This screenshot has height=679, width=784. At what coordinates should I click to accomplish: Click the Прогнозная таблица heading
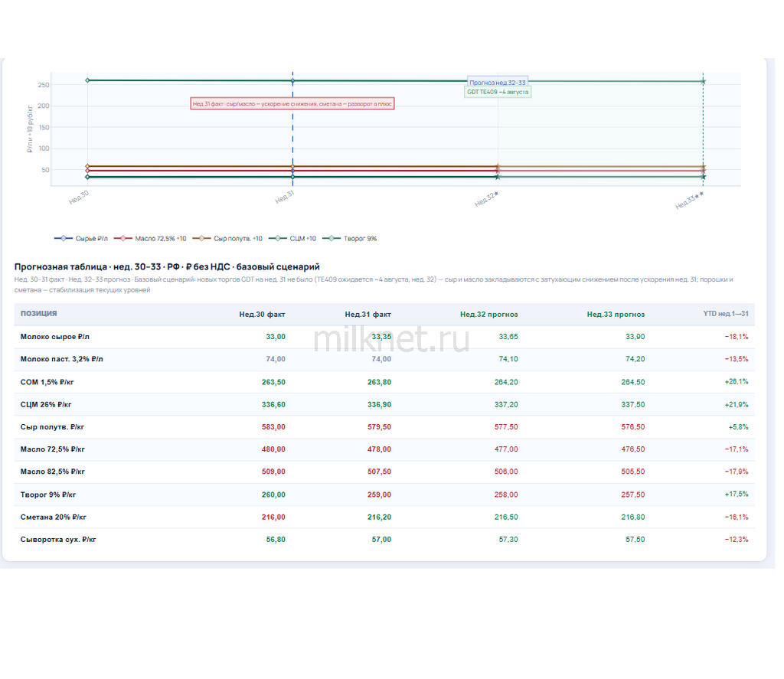pyautogui.click(x=167, y=267)
